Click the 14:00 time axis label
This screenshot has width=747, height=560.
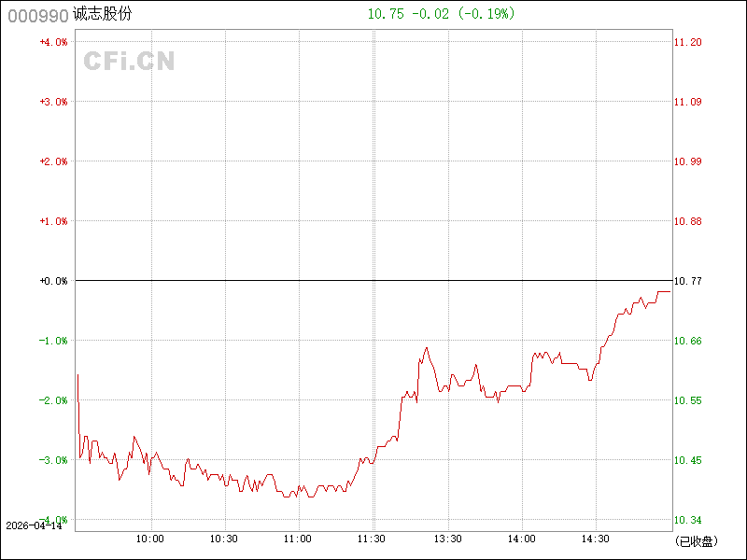[x=521, y=539]
